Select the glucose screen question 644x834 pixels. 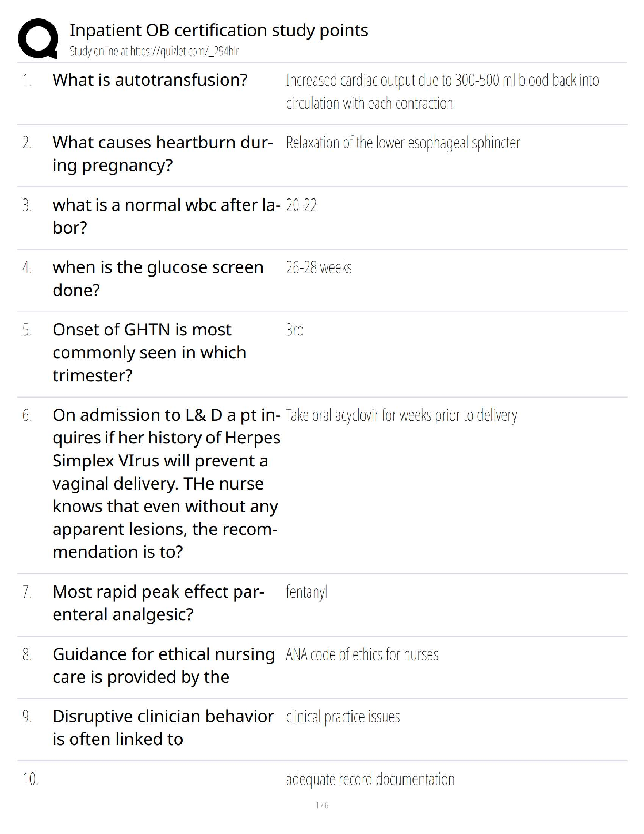coord(158,279)
